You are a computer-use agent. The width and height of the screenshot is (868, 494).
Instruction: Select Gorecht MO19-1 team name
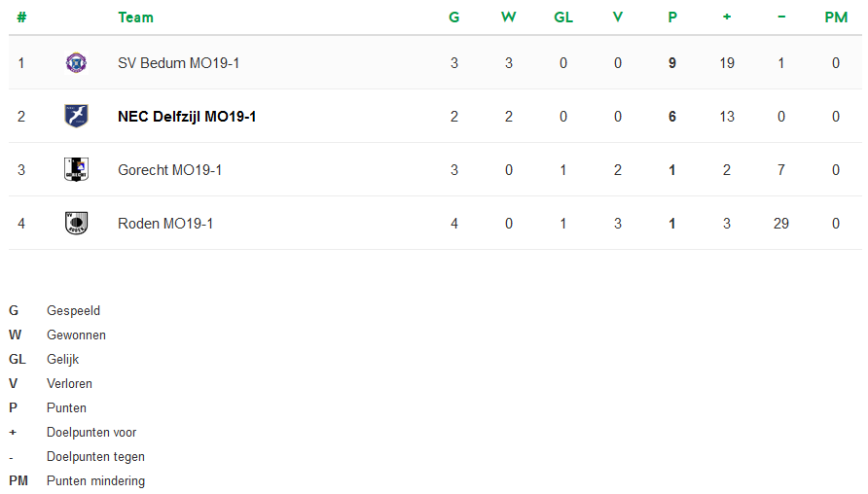pos(169,170)
